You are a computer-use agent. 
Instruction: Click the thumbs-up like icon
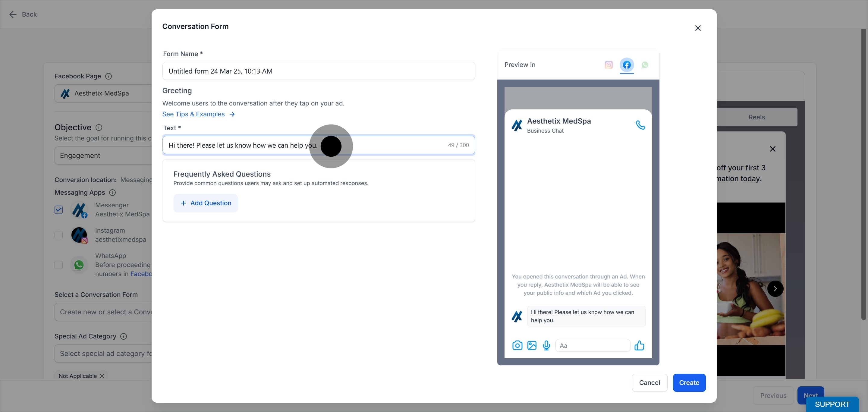pyautogui.click(x=639, y=345)
